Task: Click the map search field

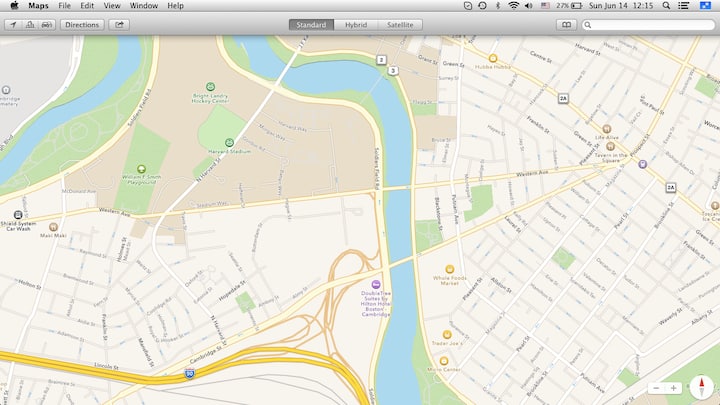Action: point(652,24)
